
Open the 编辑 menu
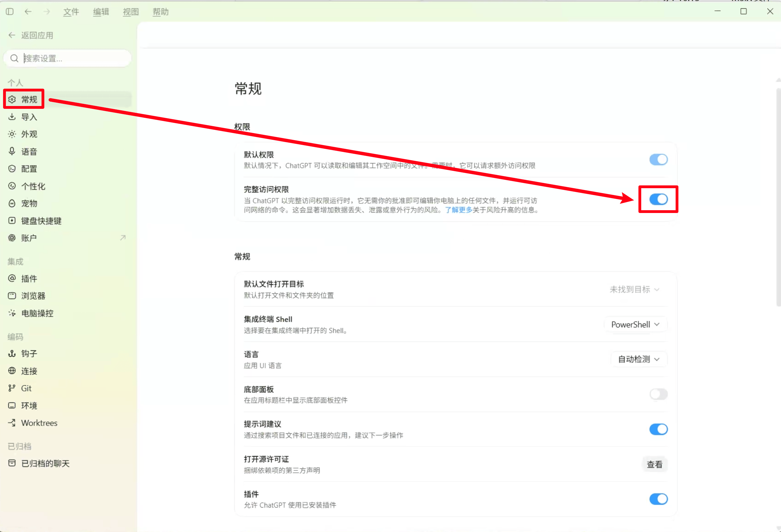coord(101,12)
